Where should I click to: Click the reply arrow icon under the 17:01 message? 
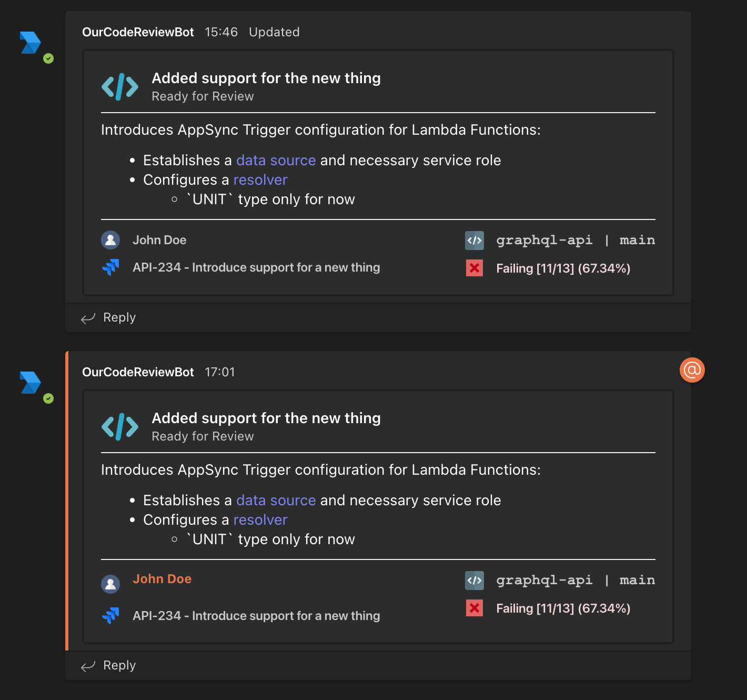pyautogui.click(x=88, y=666)
